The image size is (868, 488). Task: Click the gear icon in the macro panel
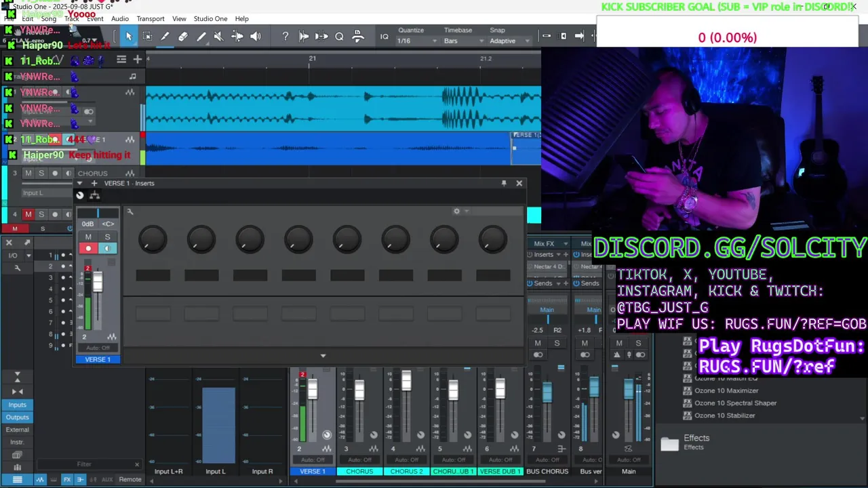(456, 211)
